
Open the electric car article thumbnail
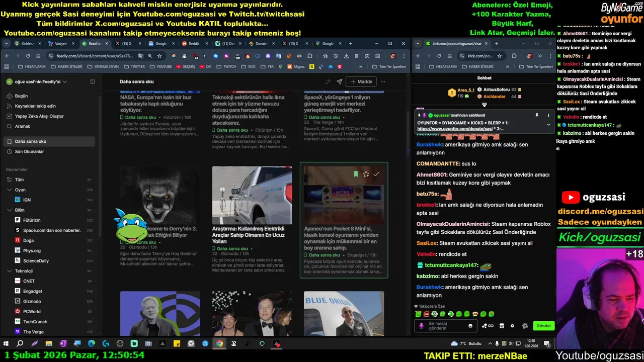click(x=252, y=195)
